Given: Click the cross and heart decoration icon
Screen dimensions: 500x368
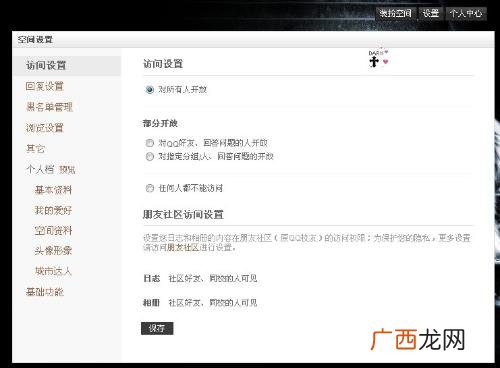Looking at the screenshot, I should click(x=379, y=58).
